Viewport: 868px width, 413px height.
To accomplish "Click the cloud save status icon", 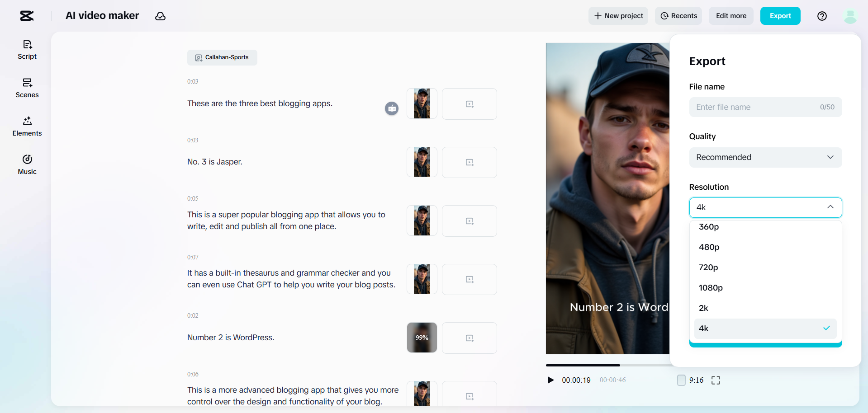I will 160,16.
